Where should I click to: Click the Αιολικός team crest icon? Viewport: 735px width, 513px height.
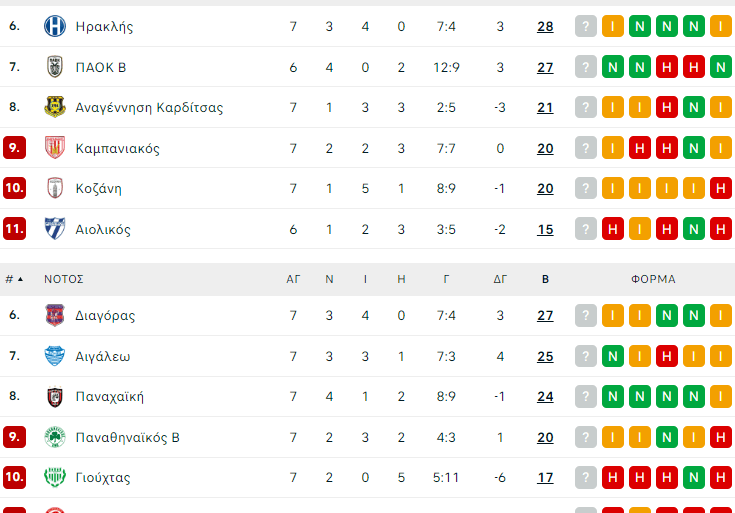pos(54,229)
